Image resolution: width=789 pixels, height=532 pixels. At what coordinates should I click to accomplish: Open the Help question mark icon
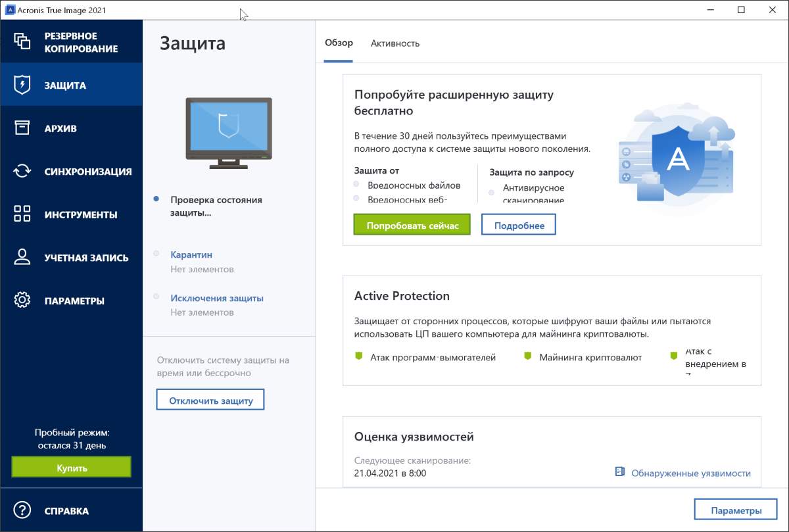click(x=22, y=510)
